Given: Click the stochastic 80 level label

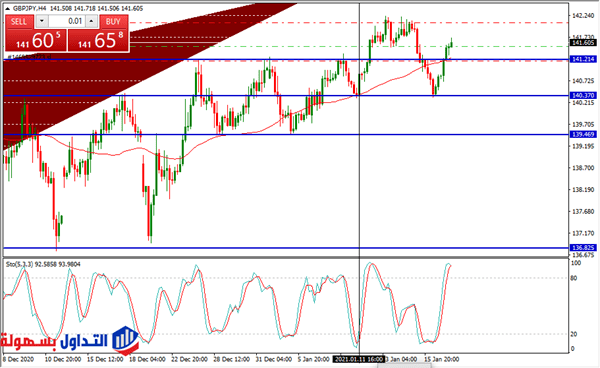Looking at the screenshot, I should click(574, 278).
